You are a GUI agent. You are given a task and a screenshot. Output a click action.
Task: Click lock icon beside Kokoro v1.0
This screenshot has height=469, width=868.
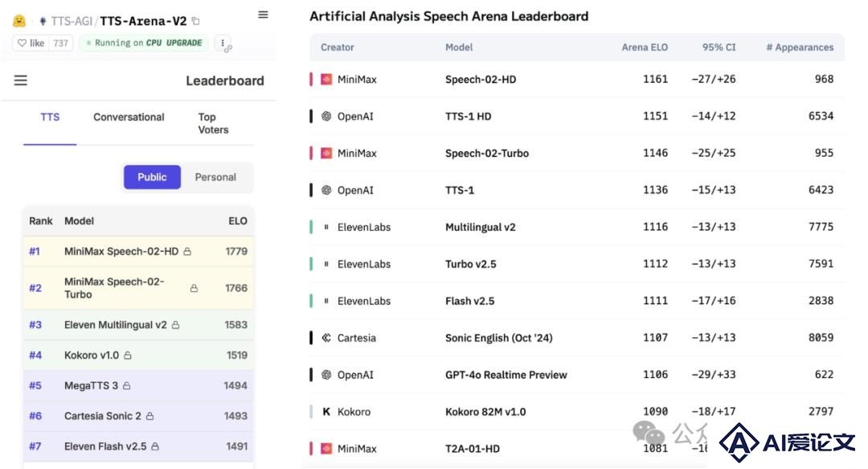click(x=127, y=356)
